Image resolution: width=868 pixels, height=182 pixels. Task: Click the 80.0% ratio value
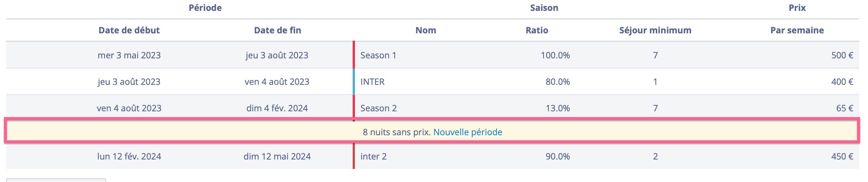point(557,82)
